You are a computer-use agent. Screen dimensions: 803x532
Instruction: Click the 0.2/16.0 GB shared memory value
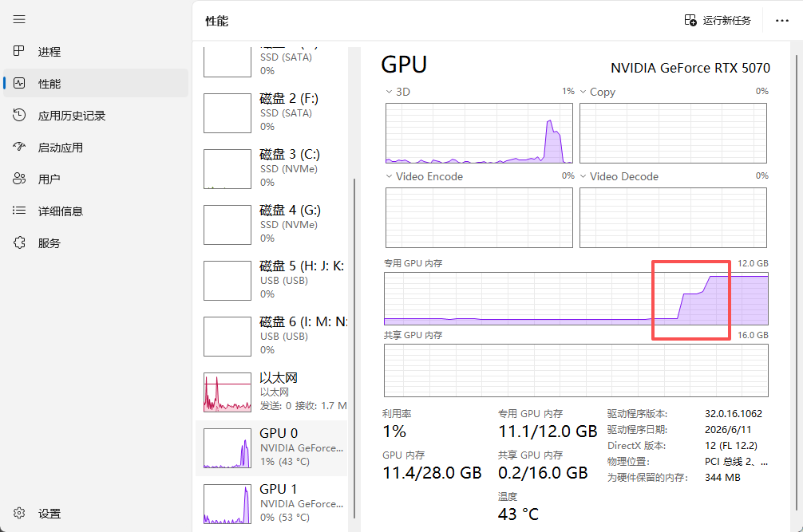tap(543, 473)
